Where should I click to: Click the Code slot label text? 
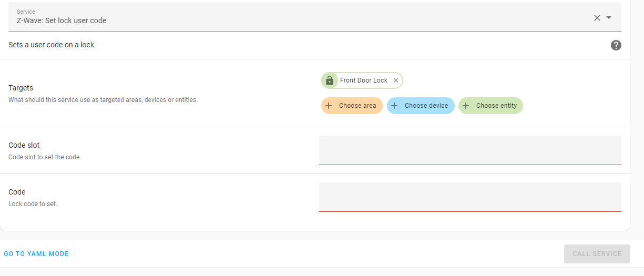tap(24, 145)
